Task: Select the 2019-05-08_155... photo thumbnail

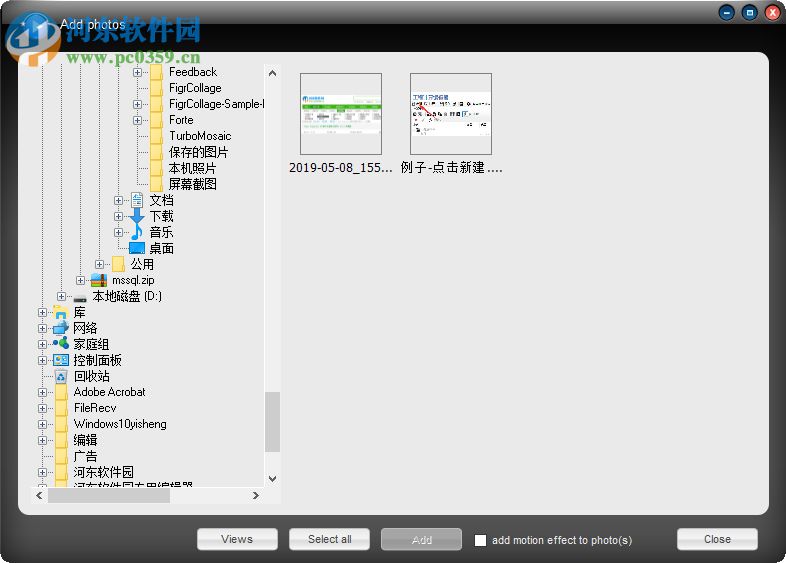Action: (341, 114)
